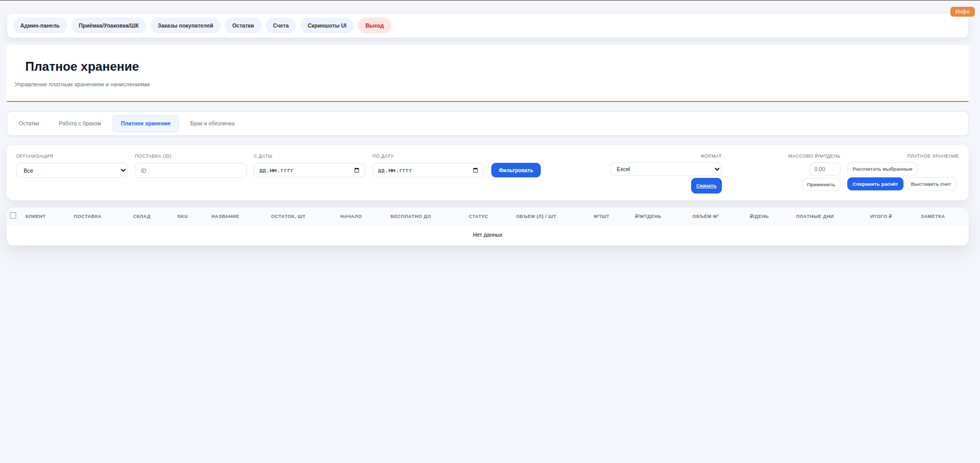Image resolution: width=980 pixels, height=463 pixels.
Task: Open the Формат Excel dropdown
Action: click(x=665, y=169)
